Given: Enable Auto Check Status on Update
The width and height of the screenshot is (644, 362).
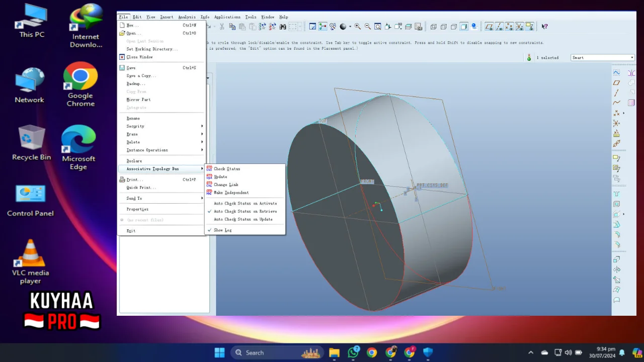Looking at the screenshot, I should [245, 219].
